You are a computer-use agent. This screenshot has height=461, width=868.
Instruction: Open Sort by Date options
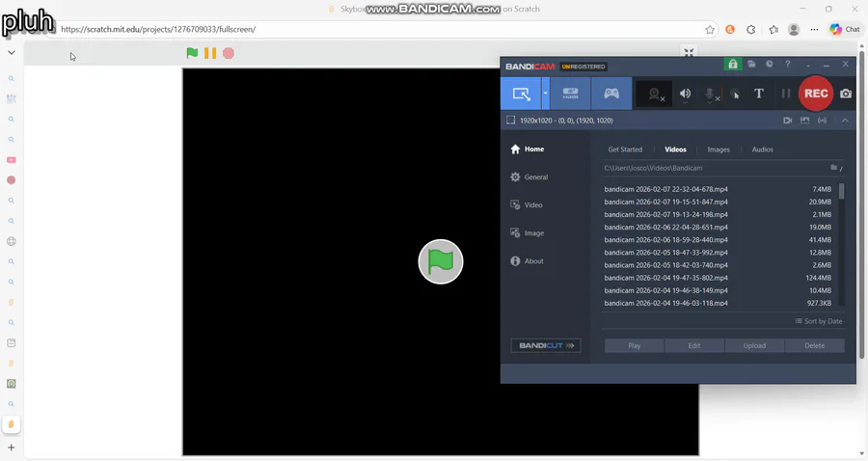pyautogui.click(x=819, y=321)
